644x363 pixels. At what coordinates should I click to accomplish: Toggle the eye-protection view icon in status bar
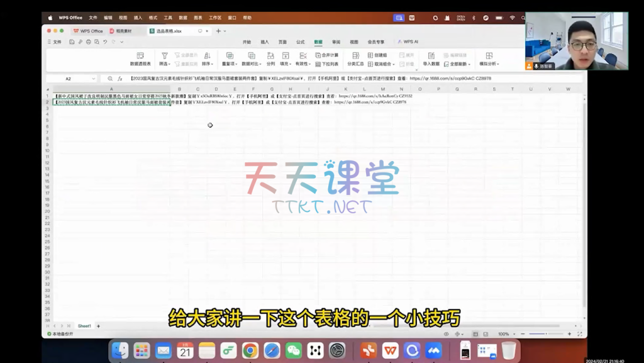click(447, 334)
